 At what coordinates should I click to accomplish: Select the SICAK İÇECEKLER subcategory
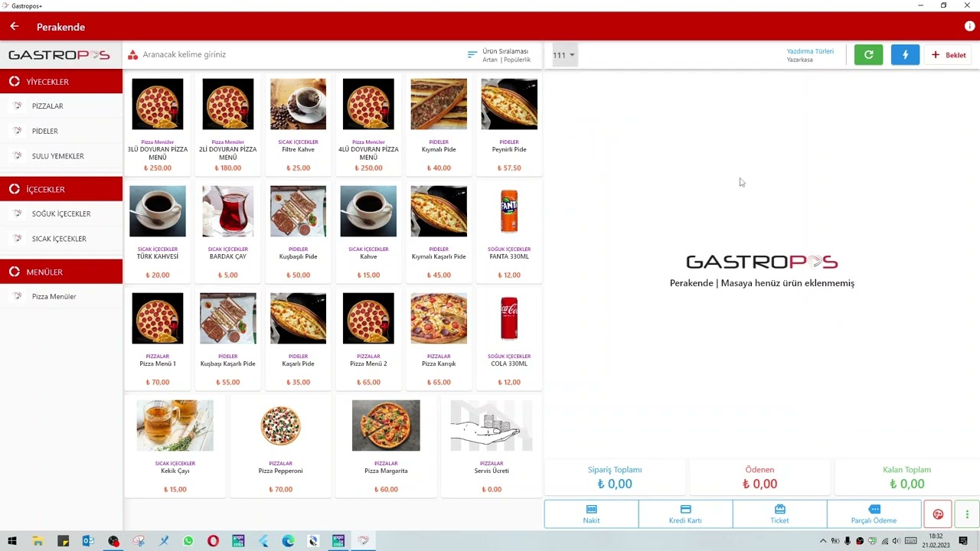[61, 239]
